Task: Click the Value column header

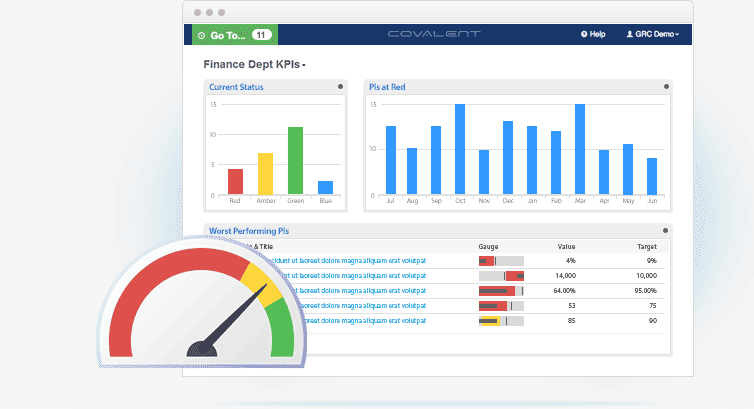Action: 566,247
